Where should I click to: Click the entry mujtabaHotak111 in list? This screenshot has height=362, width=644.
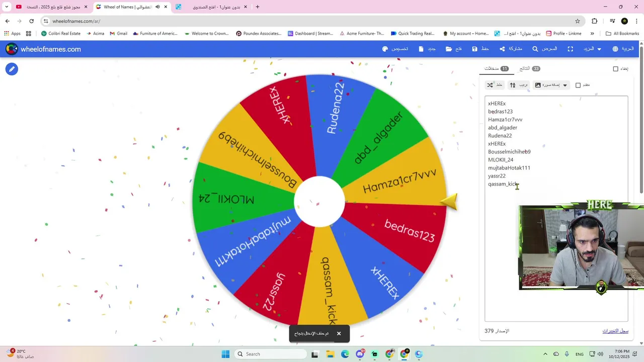tap(509, 168)
